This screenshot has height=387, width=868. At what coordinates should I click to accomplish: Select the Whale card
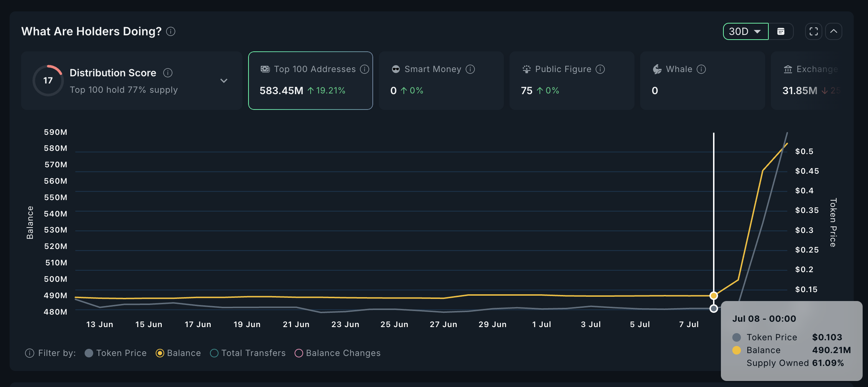tap(702, 81)
